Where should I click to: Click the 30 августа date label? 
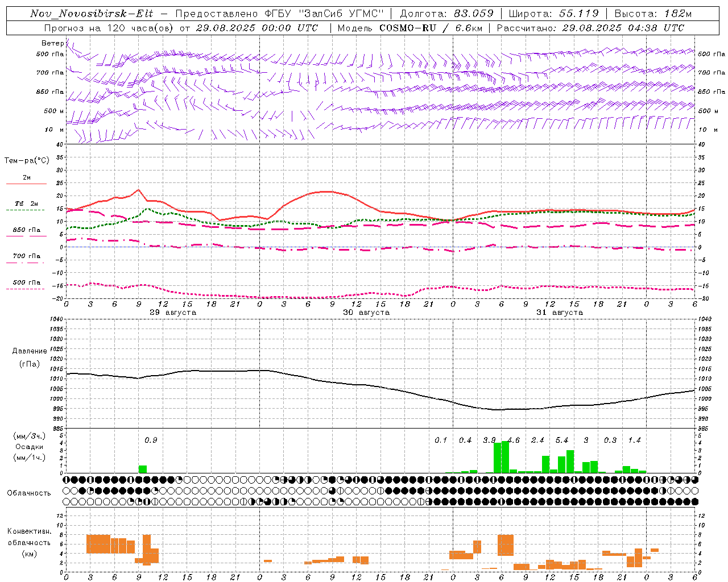(366, 313)
